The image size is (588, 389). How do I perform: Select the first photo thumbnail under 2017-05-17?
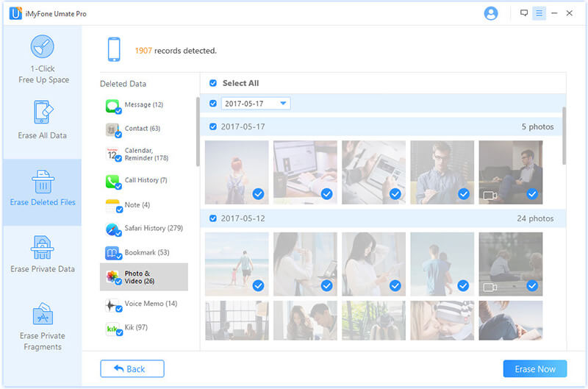coord(237,172)
